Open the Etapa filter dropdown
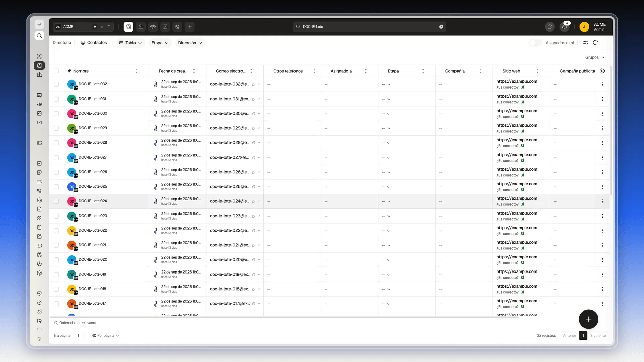The width and height of the screenshot is (644, 362). [x=160, y=43]
